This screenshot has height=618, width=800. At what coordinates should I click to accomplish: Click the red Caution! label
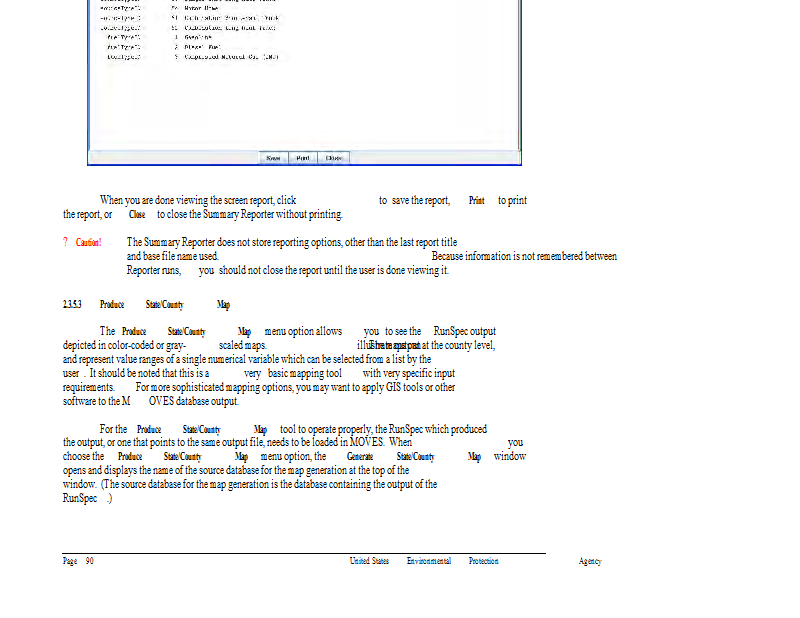pyautogui.click(x=89, y=243)
